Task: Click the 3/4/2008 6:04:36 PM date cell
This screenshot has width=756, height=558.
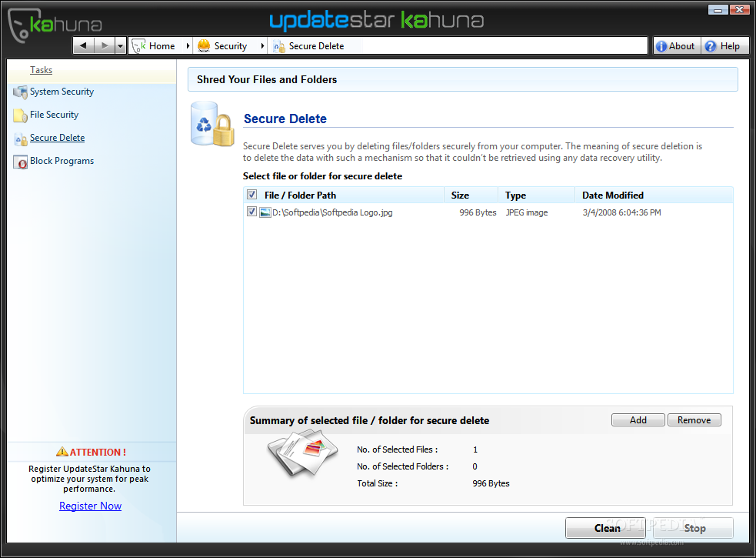Action: (x=621, y=212)
